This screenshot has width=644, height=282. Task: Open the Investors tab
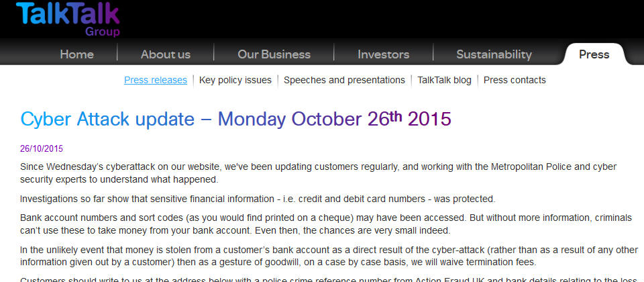click(383, 54)
